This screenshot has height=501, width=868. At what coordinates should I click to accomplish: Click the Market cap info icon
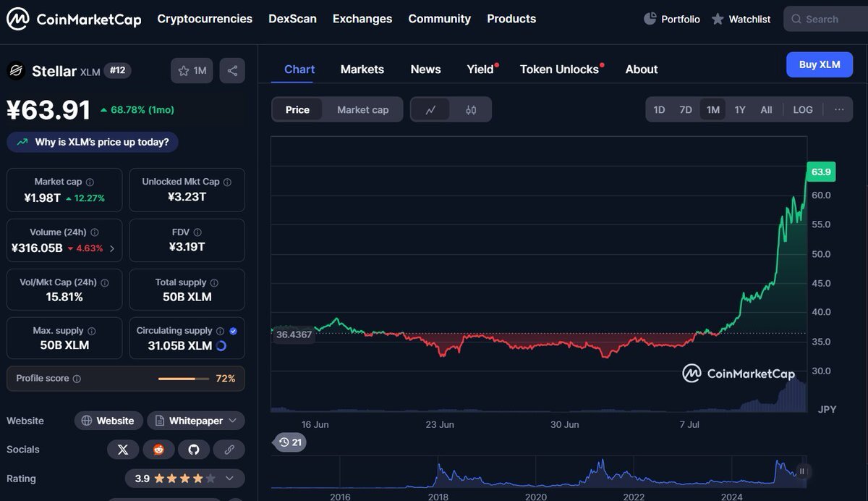pyautogui.click(x=90, y=182)
